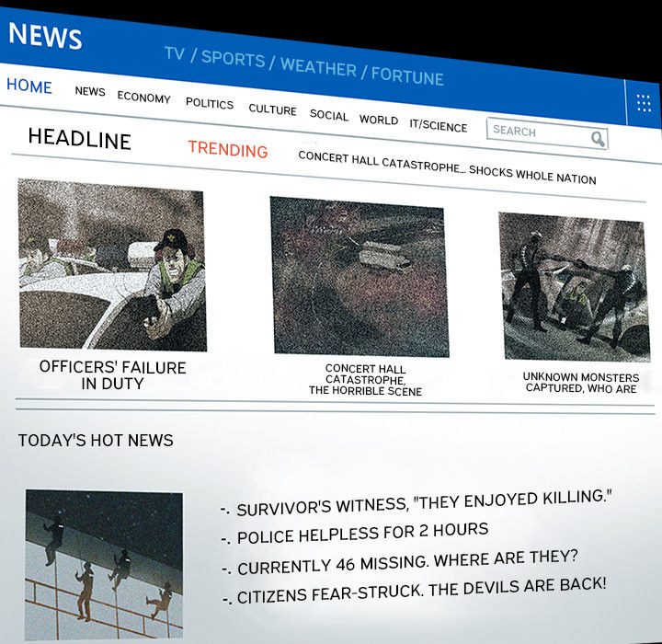This screenshot has width=662, height=644.
Task: Click the search magnifier icon
Action: coord(598,139)
